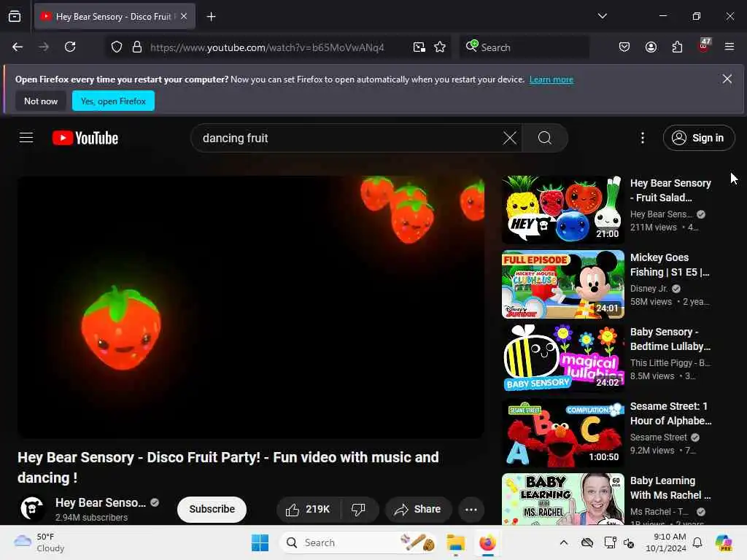Open clock showing 9:10 AM
747x560 pixels.
(665, 542)
